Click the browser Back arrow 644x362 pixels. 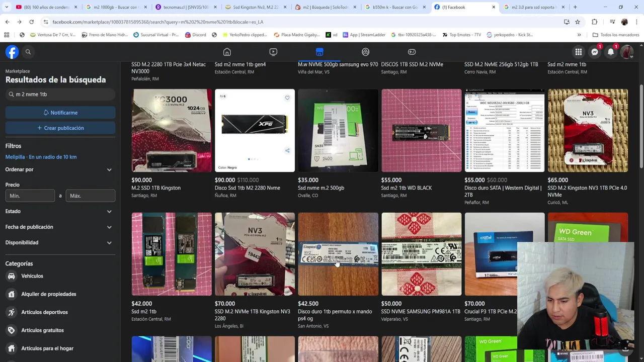[x=7, y=22]
